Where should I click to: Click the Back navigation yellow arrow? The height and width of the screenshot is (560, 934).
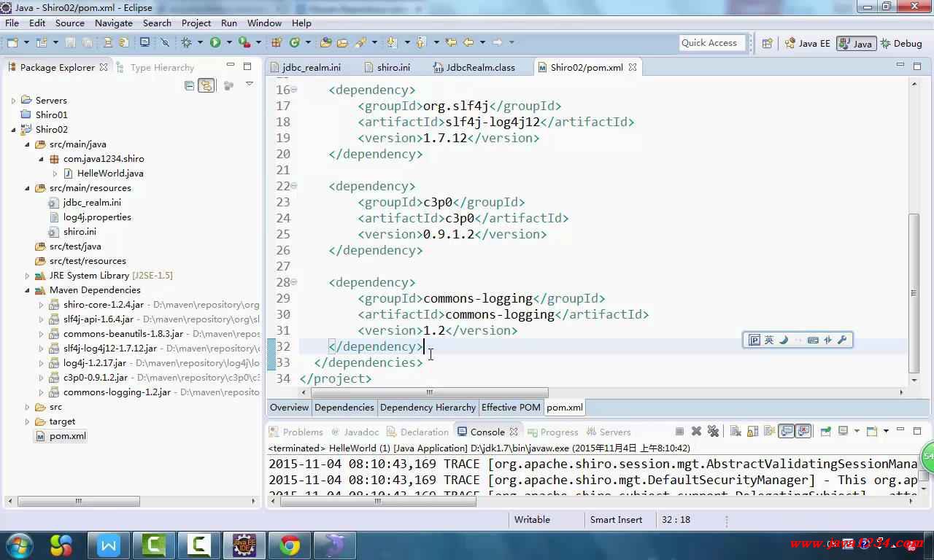(x=468, y=43)
